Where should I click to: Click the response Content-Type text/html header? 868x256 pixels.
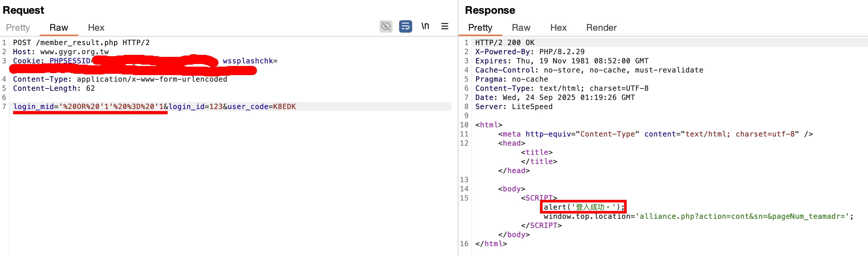[562, 88]
